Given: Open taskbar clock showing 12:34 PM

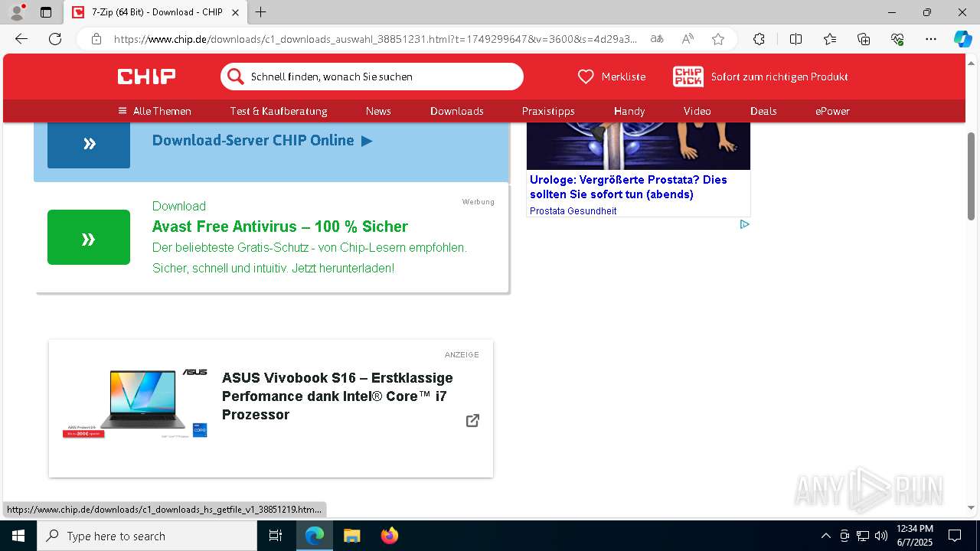Looking at the screenshot, I should 915,536.
